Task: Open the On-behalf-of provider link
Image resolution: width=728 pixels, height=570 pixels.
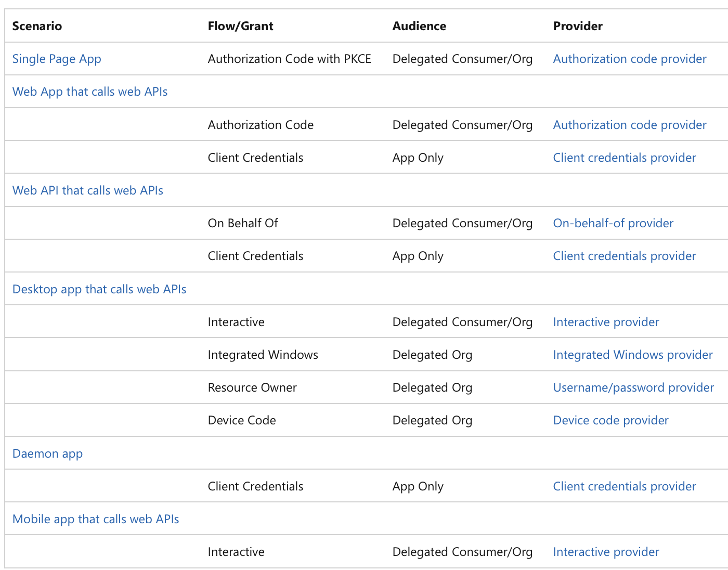Action: click(x=613, y=223)
